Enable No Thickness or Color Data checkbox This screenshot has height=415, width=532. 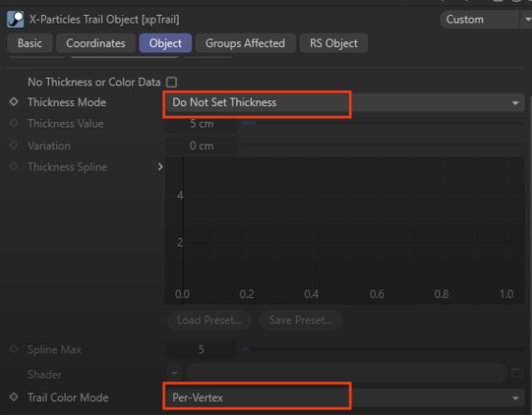171,82
